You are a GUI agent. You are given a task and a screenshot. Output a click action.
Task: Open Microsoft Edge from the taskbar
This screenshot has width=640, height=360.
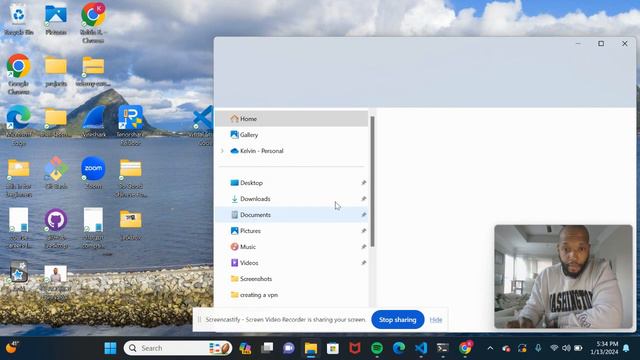tap(399, 348)
